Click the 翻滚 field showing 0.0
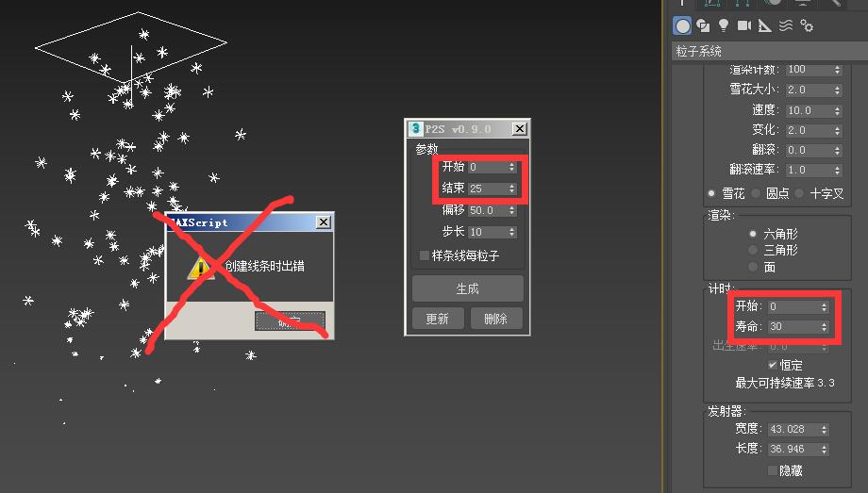Image resolution: width=868 pixels, height=493 pixels. click(x=809, y=150)
